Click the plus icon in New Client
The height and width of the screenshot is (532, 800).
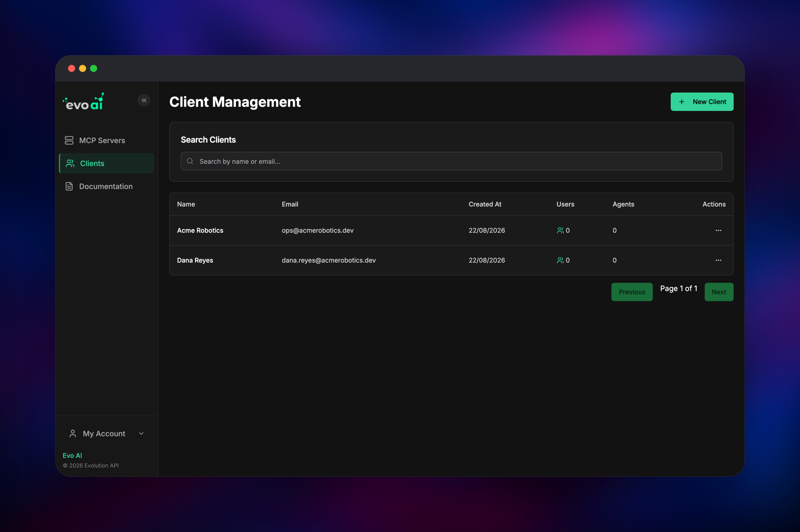pos(682,102)
